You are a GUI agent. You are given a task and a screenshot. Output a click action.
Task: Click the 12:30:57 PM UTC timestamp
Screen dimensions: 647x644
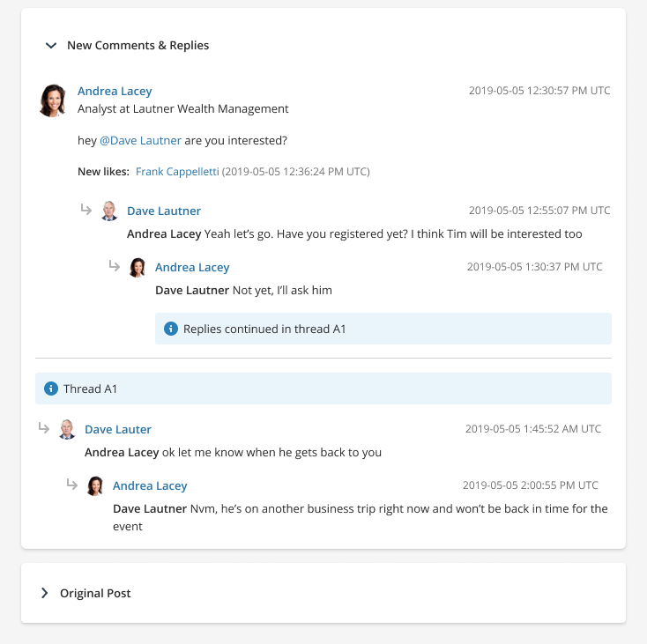(x=539, y=91)
